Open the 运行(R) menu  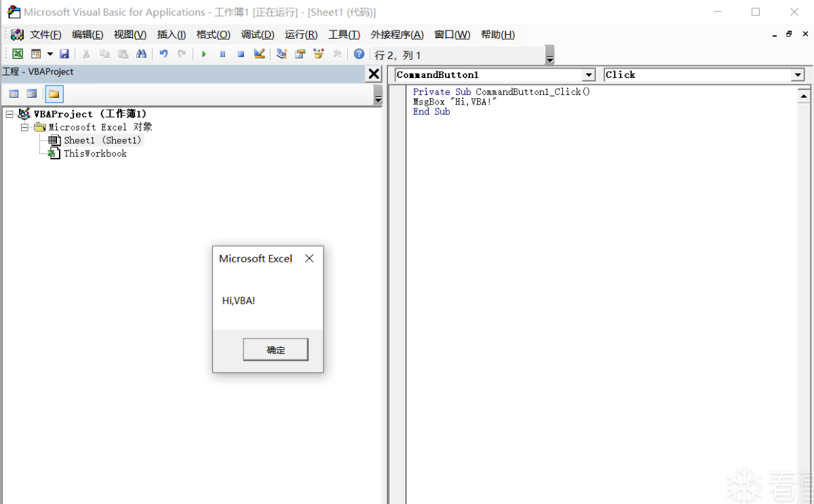click(x=301, y=35)
